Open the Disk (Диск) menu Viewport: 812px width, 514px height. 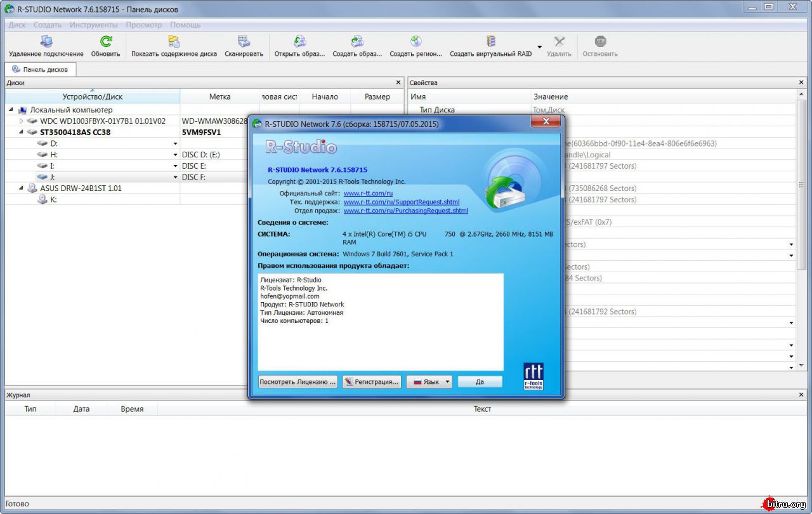pos(17,25)
